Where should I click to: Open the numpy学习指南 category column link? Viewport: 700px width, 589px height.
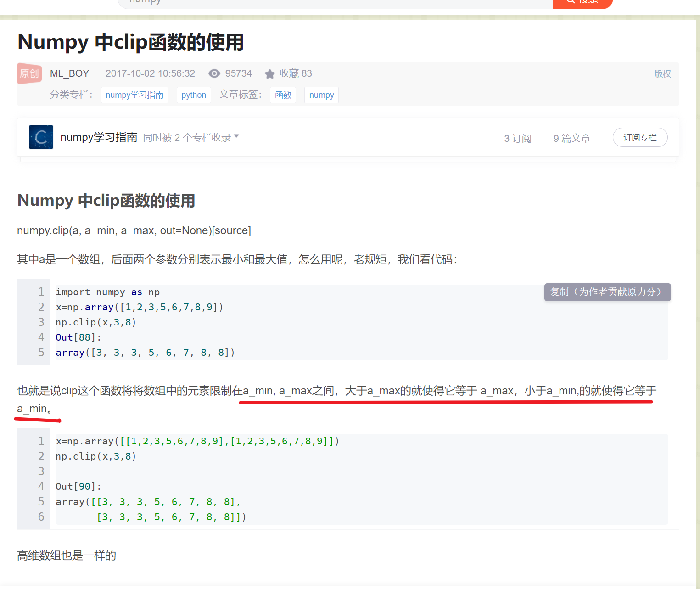point(134,95)
